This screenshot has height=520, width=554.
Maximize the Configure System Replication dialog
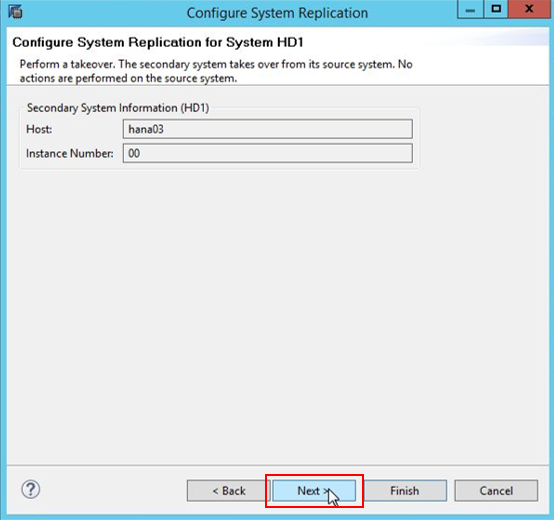[x=496, y=10]
